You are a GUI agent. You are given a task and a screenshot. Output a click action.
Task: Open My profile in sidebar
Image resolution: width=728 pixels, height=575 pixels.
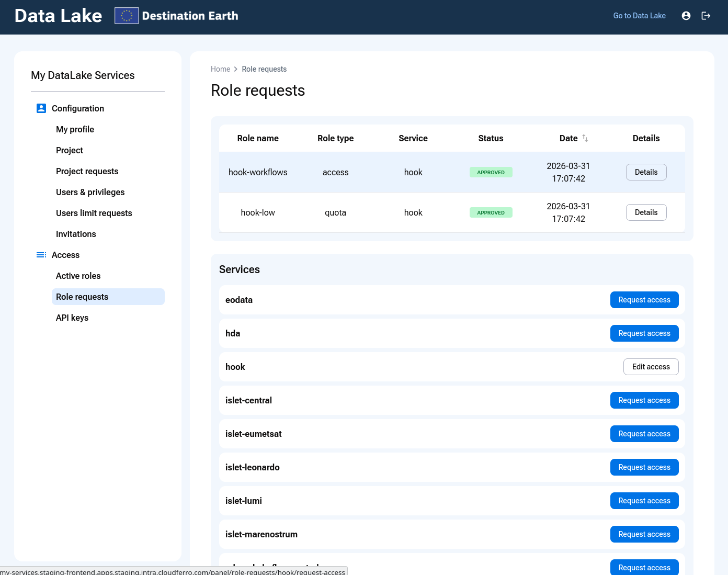75,129
